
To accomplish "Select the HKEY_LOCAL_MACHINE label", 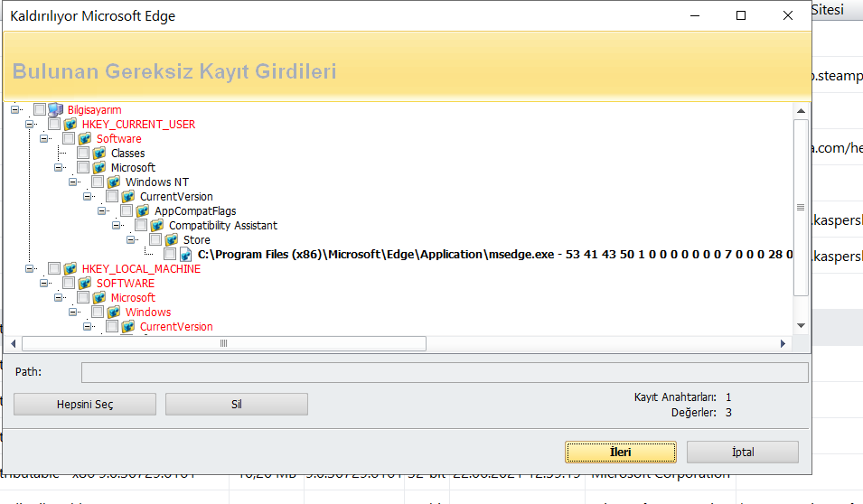I will pyautogui.click(x=142, y=269).
